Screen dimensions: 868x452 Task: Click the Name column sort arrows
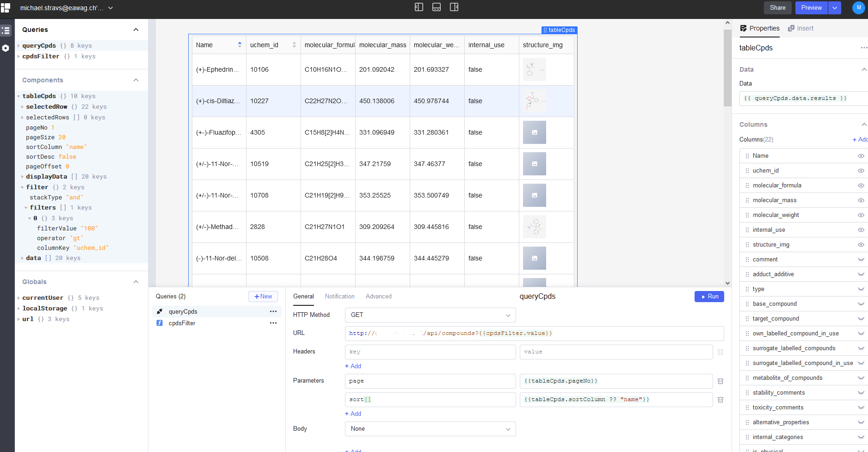coord(240,44)
